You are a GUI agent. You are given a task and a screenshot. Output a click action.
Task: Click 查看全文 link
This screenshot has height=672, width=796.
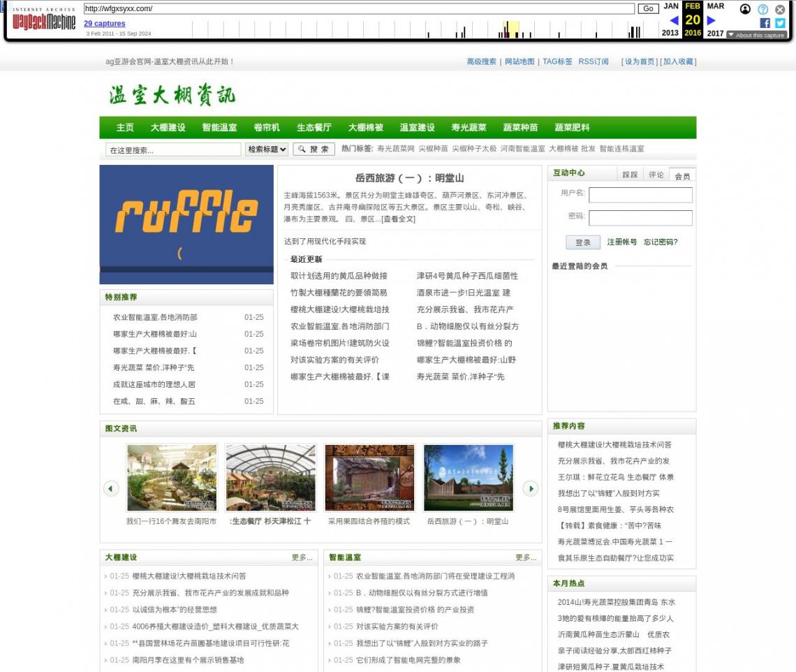[398, 219]
